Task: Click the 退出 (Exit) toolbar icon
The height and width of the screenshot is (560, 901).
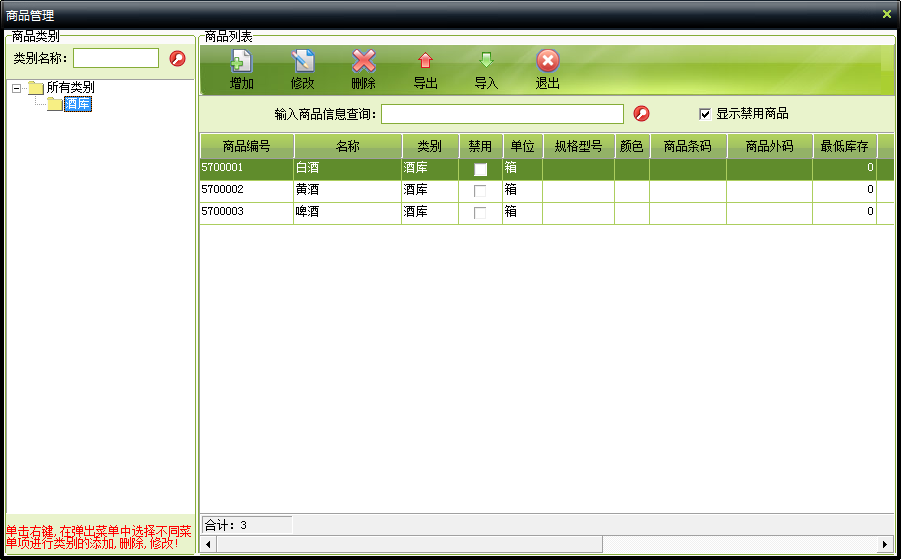Action: click(x=547, y=62)
